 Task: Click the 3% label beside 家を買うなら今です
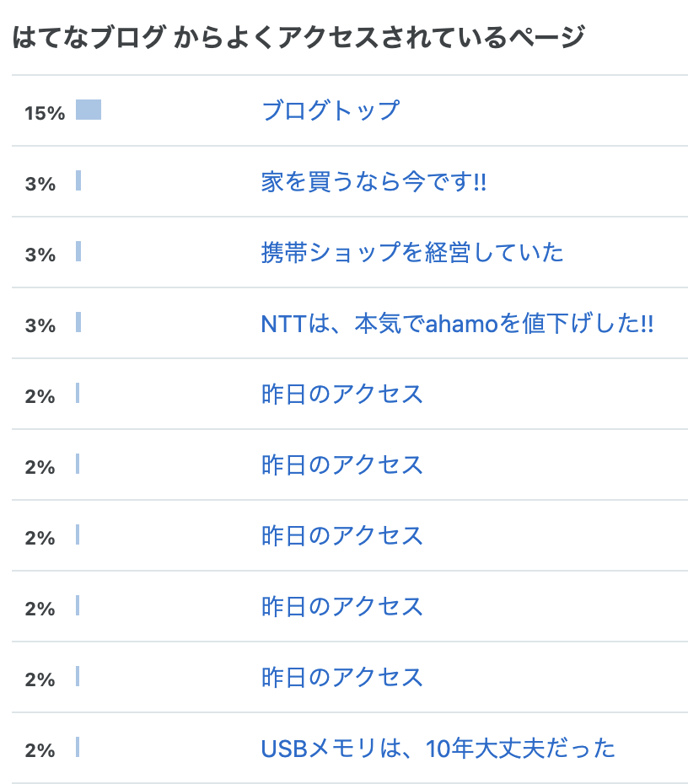coord(40,184)
